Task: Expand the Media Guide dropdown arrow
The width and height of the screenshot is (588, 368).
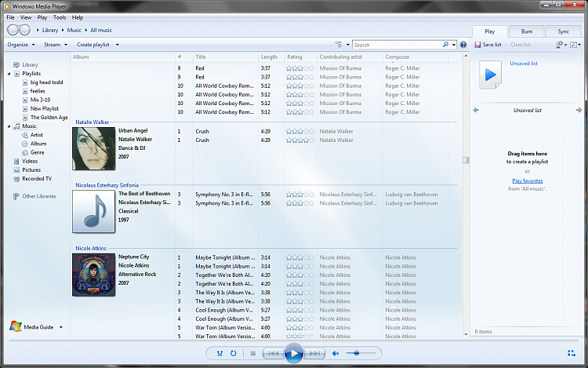Action: [x=60, y=327]
